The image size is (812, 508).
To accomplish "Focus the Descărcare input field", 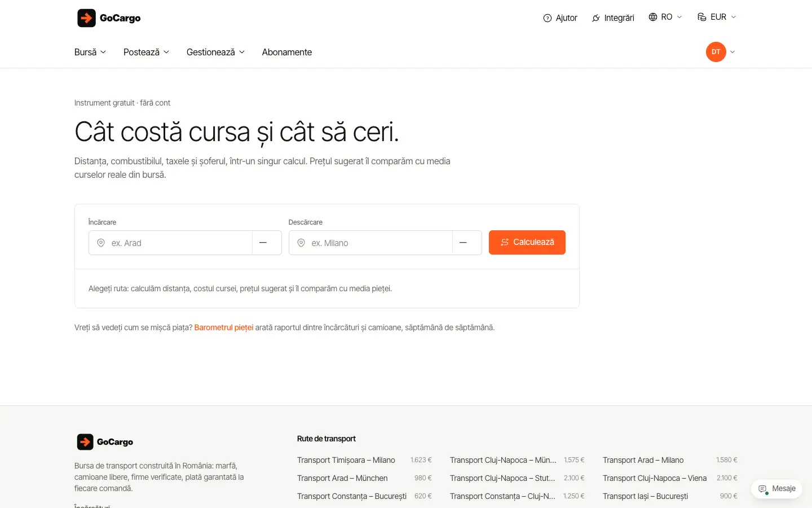I will 370,243.
